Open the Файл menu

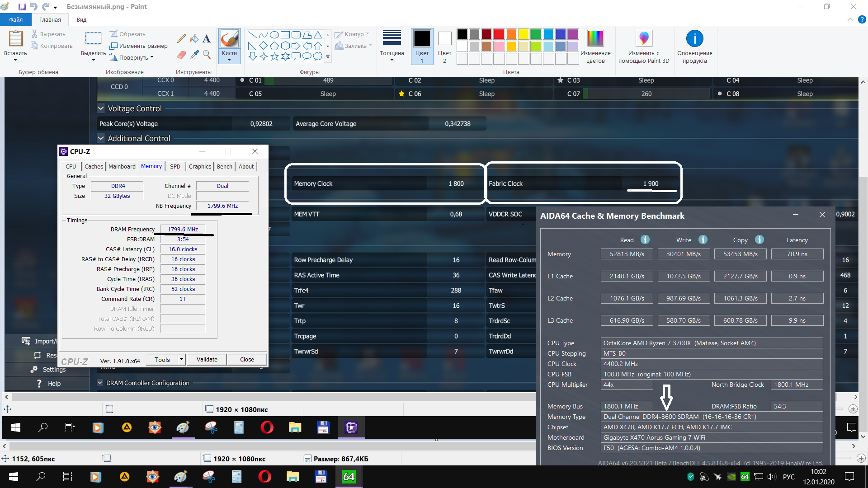[15, 20]
